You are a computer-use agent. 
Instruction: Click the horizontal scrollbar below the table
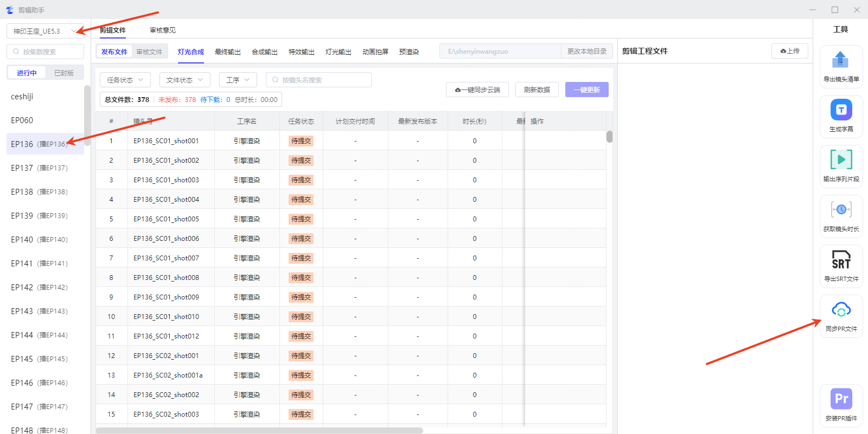tap(259, 430)
